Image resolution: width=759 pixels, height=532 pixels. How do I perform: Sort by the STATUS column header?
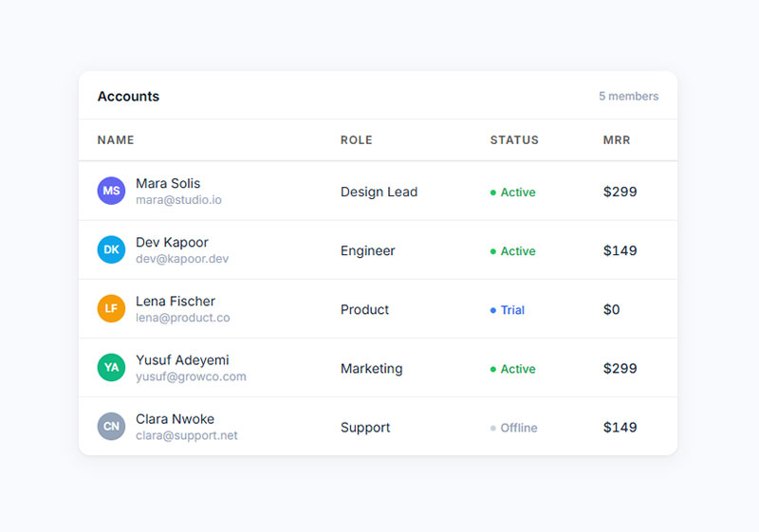[x=514, y=140]
